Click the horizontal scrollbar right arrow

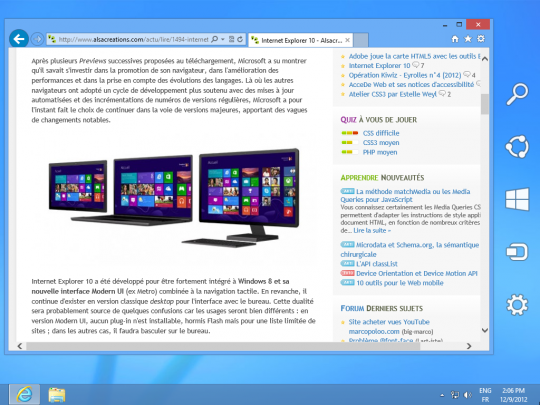tap(469, 346)
